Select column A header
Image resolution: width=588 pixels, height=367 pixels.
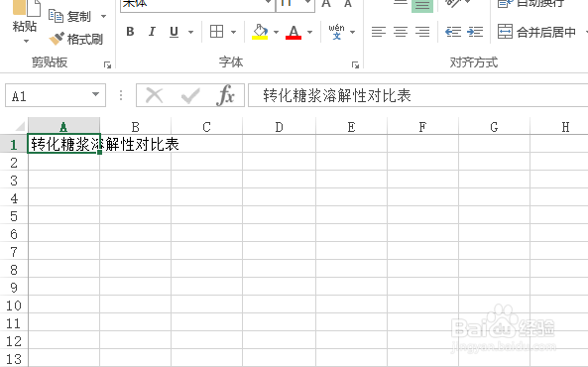[63, 126]
